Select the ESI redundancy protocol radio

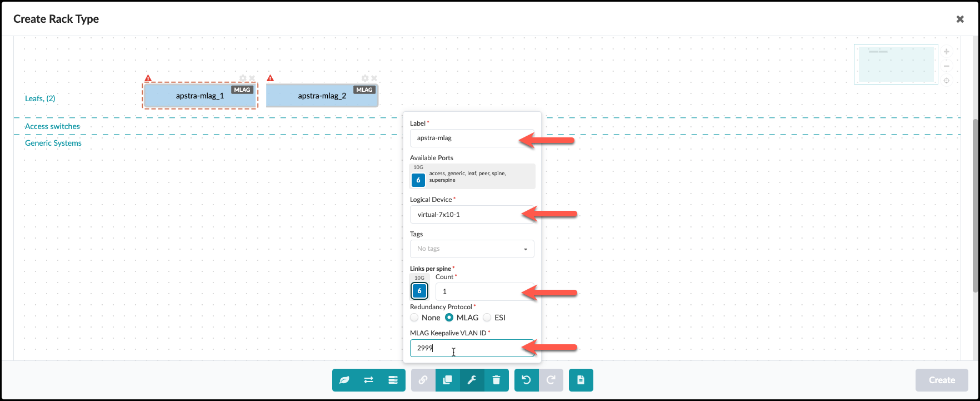[487, 318]
